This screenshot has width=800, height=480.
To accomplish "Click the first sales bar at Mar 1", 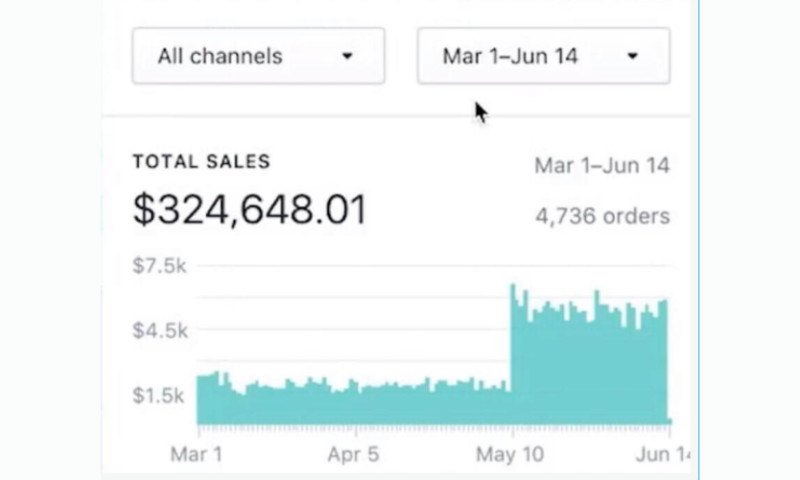I will [199, 400].
